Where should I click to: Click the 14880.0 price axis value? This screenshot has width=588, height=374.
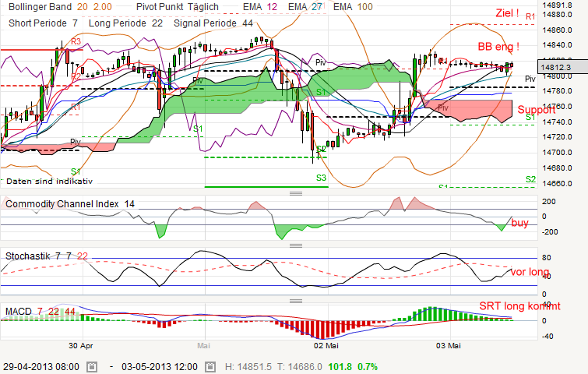coord(558,15)
